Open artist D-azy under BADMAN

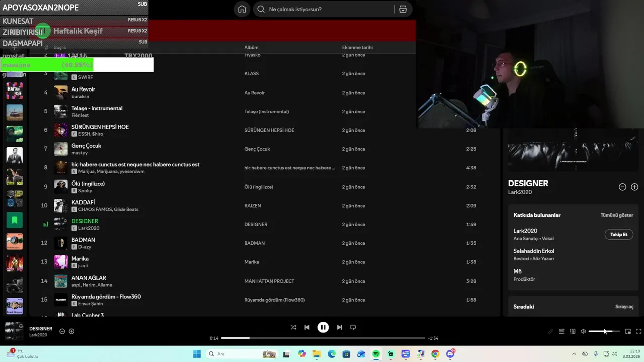(85, 247)
